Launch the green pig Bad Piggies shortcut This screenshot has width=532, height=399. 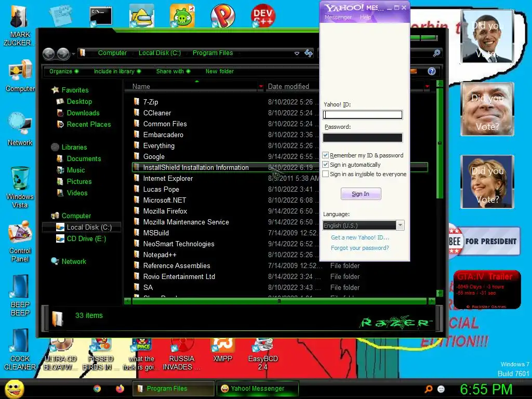[182, 15]
